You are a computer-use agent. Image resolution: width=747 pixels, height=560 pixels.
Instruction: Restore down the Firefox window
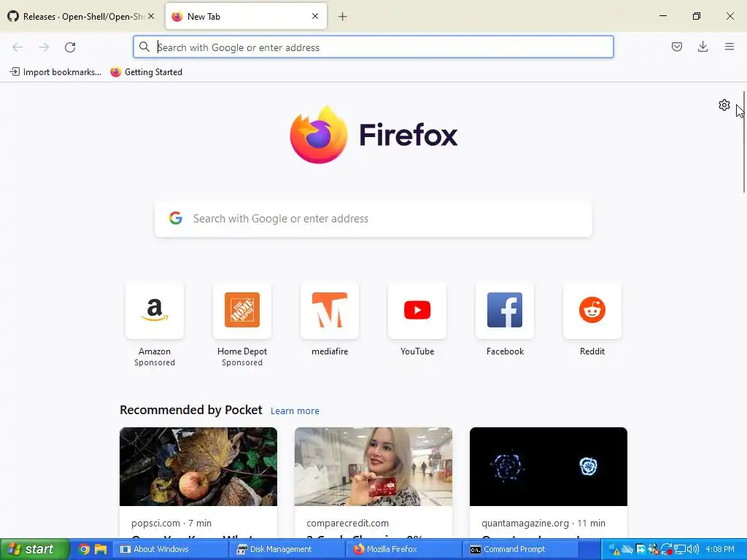[696, 16]
